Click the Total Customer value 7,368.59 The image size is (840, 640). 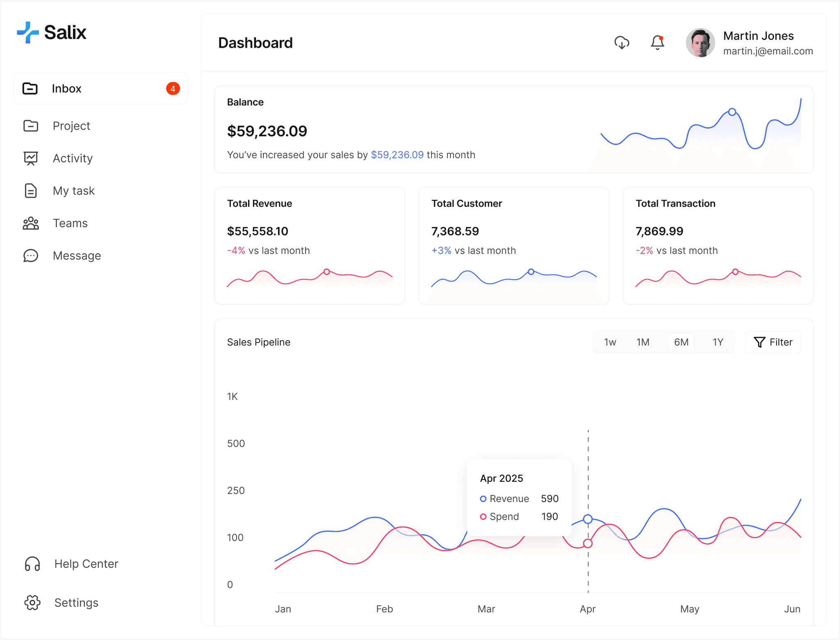click(455, 231)
